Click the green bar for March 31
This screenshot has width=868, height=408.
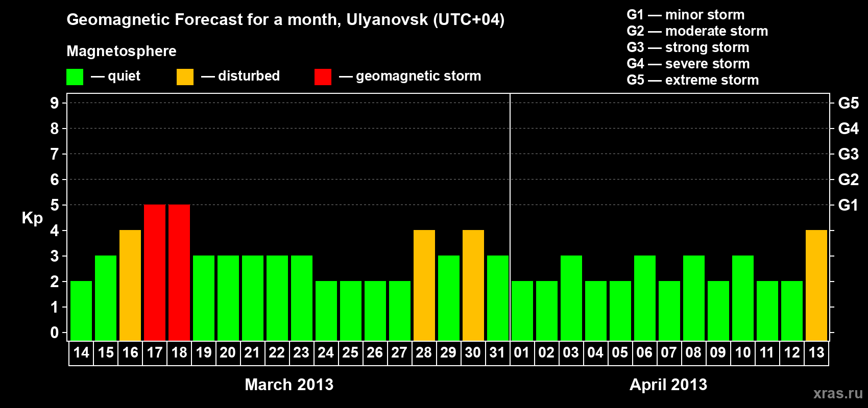(498, 298)
